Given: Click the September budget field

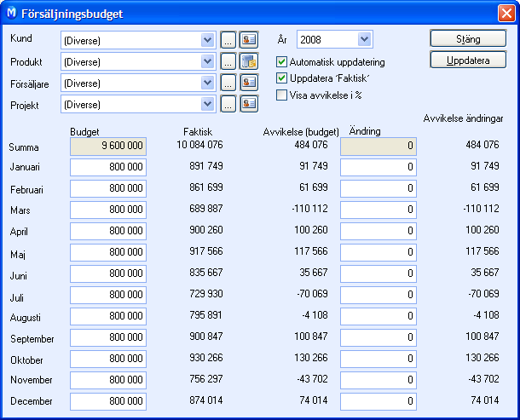Looking at the screenshot, I should (x=108, y=337).
